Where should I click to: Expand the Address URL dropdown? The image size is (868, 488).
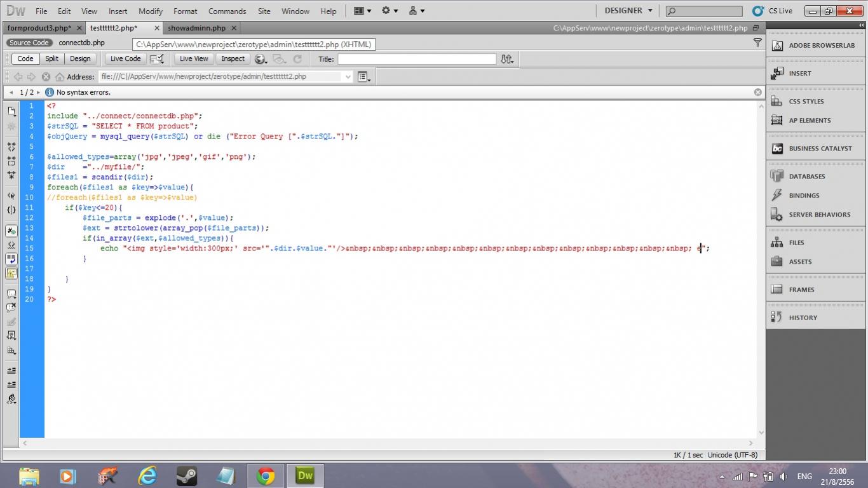tap(348, 77)
